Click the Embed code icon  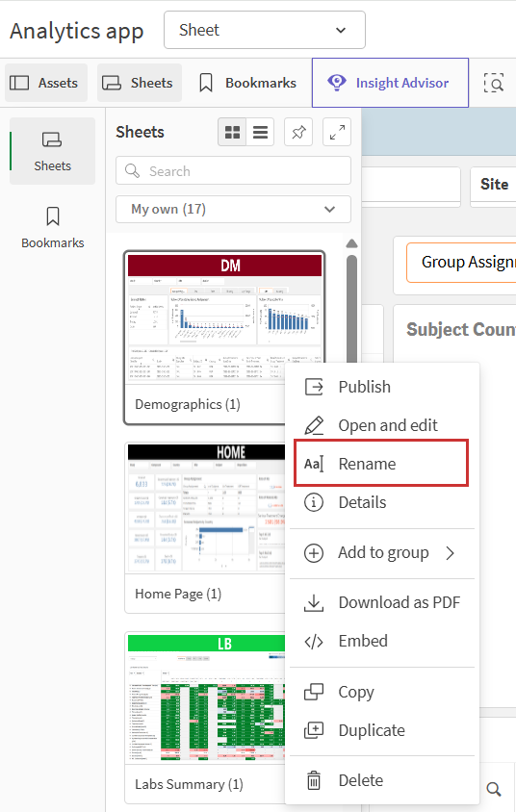314,641
